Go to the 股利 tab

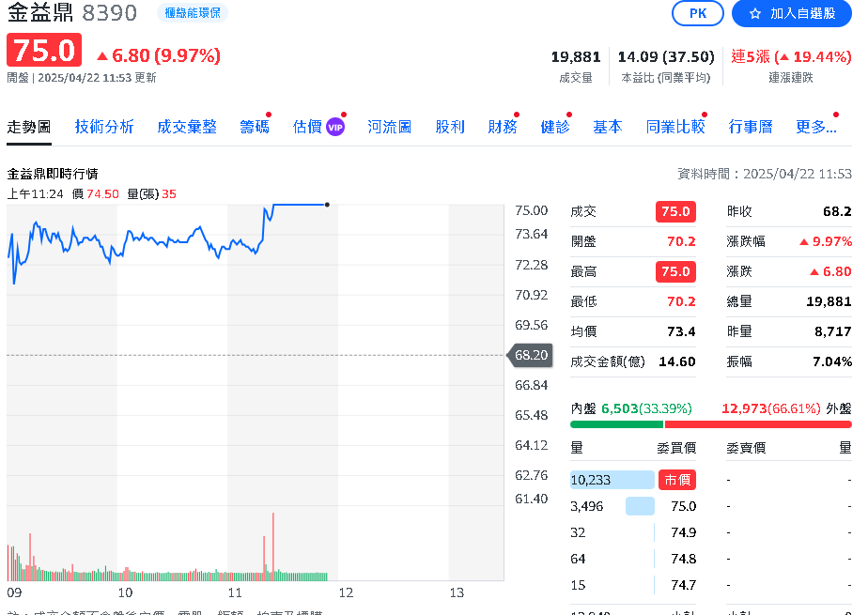[450, 127]
